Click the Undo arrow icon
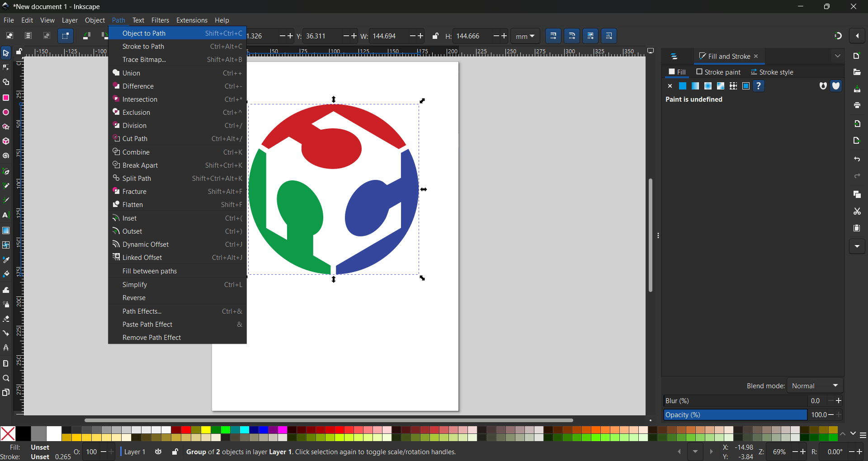This screenshot has height=461, width=868. (857, 159)
